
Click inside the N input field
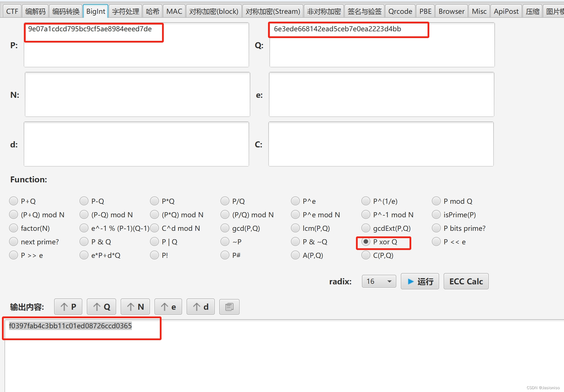(138, 94)
